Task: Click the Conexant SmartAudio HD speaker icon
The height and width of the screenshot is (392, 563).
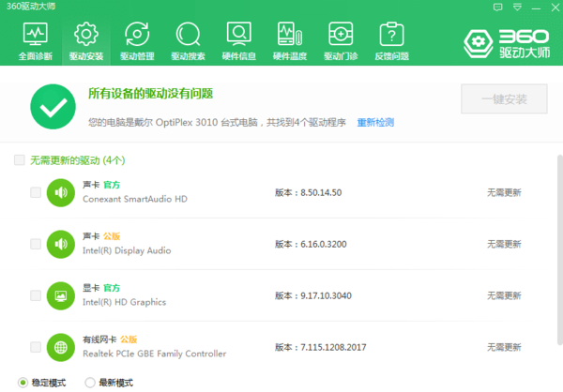Action: coord(60,193)
